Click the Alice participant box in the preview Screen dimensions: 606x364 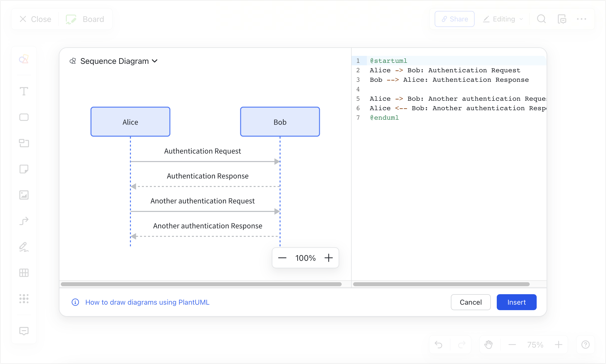130,122
